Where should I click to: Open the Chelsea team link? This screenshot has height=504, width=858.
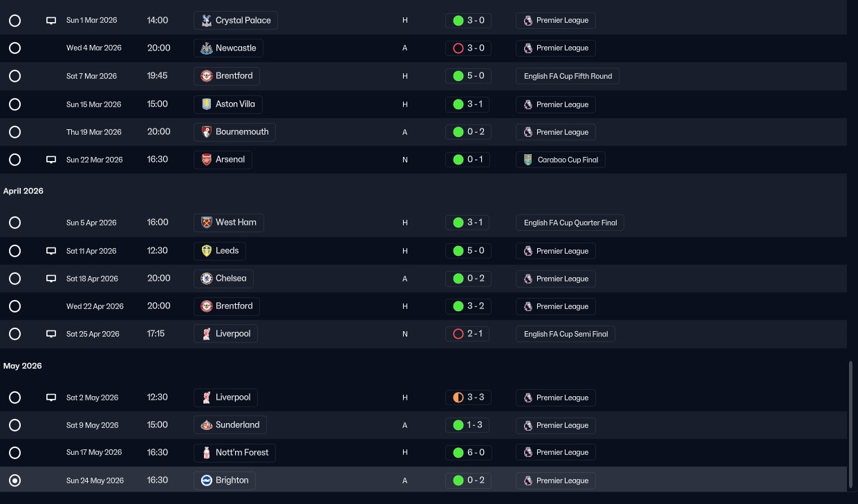click(230, 279)
